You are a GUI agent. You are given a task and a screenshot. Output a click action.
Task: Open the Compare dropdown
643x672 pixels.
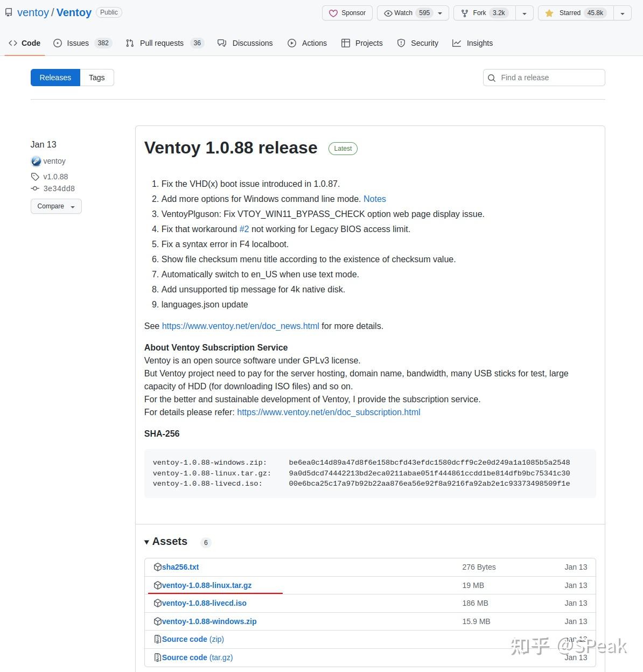pyautogui.click(x=56, y=206)
